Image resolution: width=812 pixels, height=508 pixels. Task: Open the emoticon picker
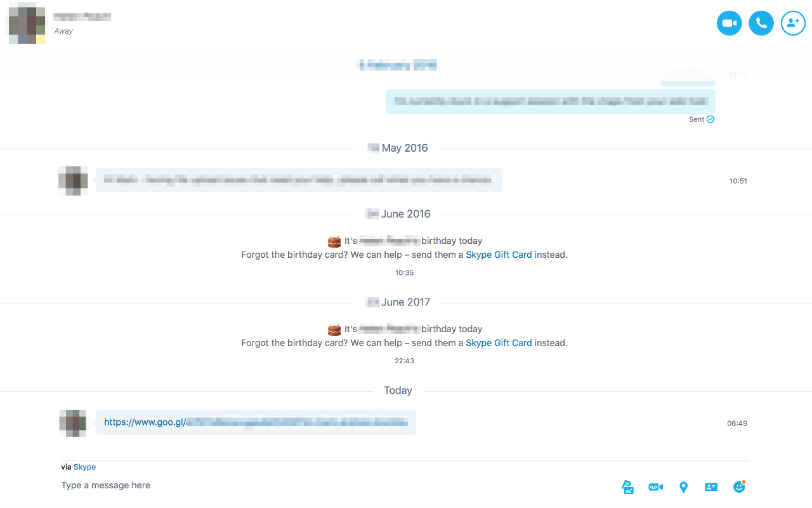tap(739, 486)
